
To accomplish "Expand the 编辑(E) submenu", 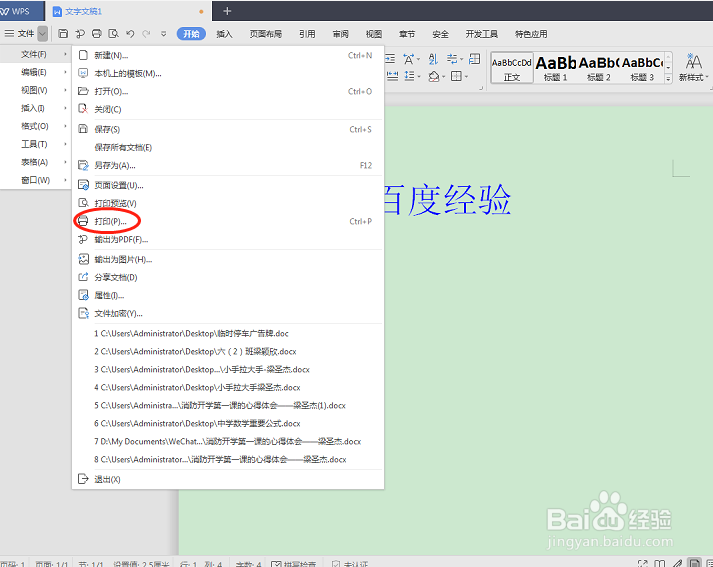I will pos(35,72).
